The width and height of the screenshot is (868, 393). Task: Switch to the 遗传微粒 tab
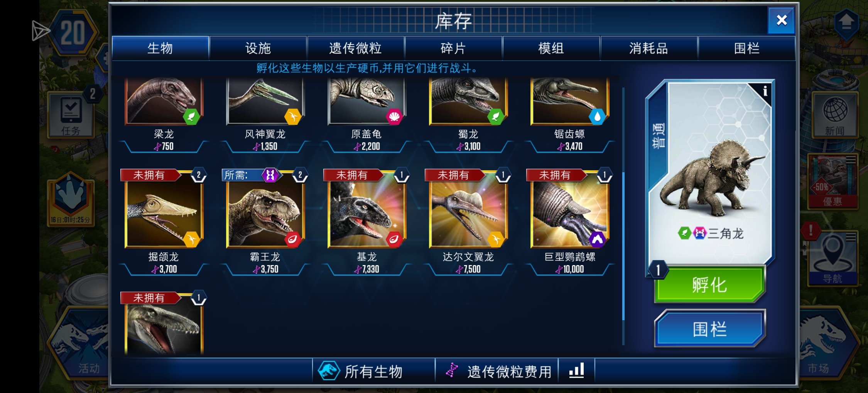pos(355,48)
